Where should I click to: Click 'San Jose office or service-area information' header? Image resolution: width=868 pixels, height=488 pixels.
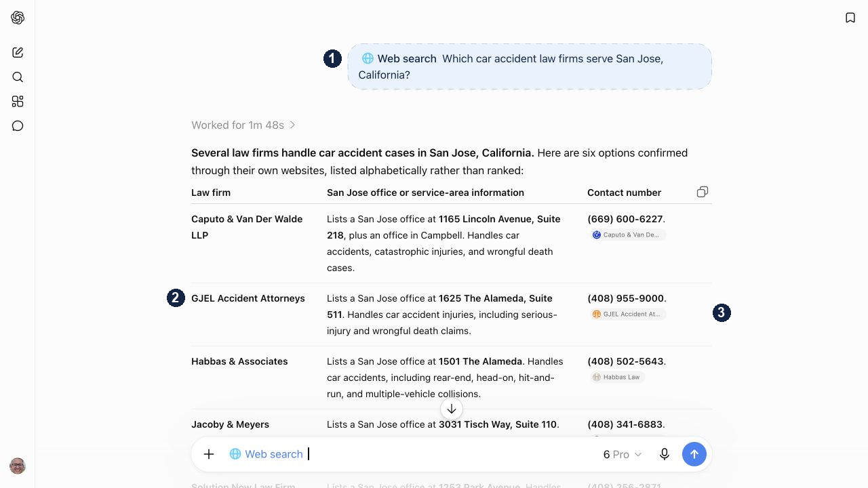pyautogui.click(x=425, y=192)
